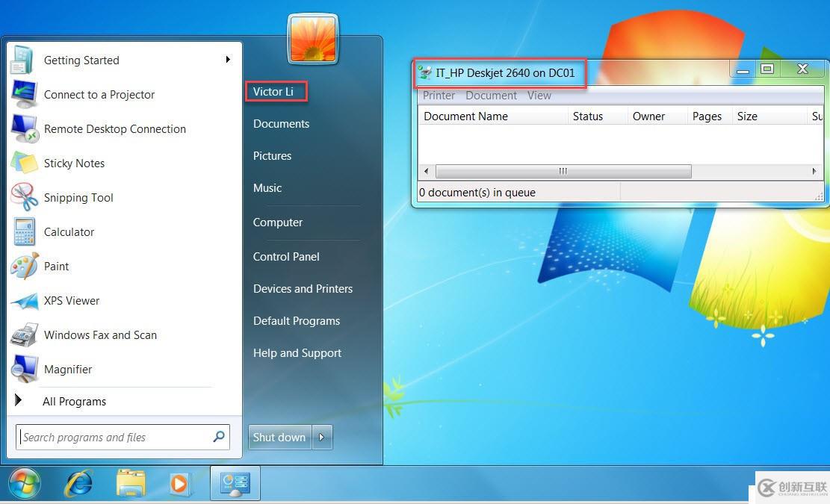Open Control Panel
The height and width of the screenshot is (504, 830).
point(286,257)
